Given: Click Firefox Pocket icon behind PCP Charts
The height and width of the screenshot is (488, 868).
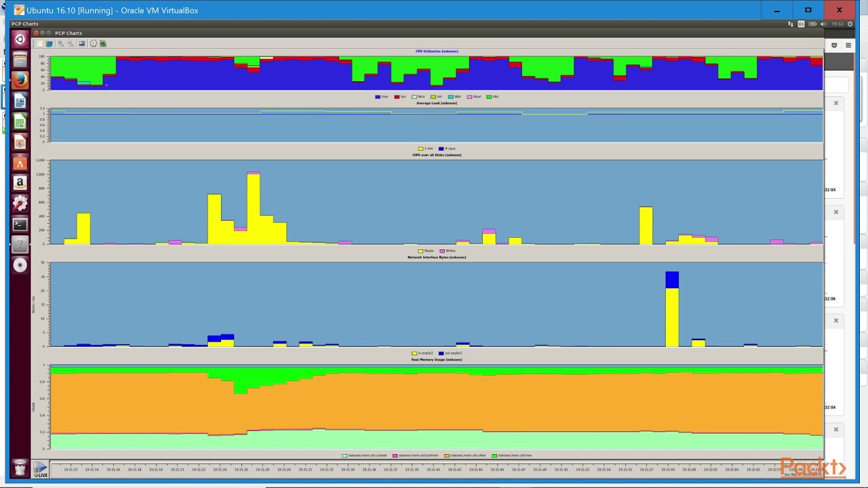Looking at the screenshot, I should [x=834, y=45].
